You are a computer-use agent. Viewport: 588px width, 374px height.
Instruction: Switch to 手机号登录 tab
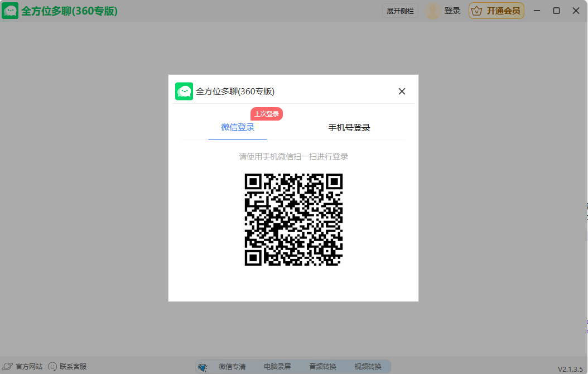349,128
